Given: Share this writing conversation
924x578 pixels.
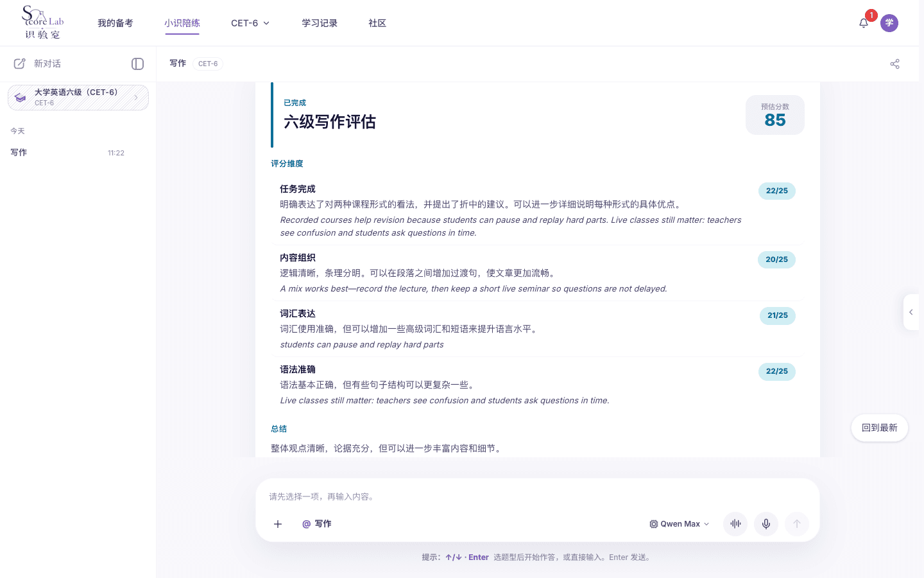Looking at the screenshot, I should 895,64.
